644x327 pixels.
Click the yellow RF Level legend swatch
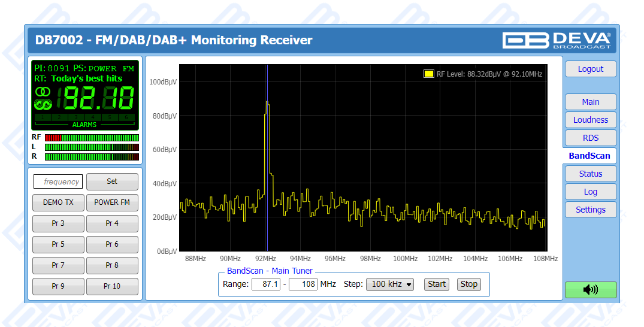coord(428,74)
